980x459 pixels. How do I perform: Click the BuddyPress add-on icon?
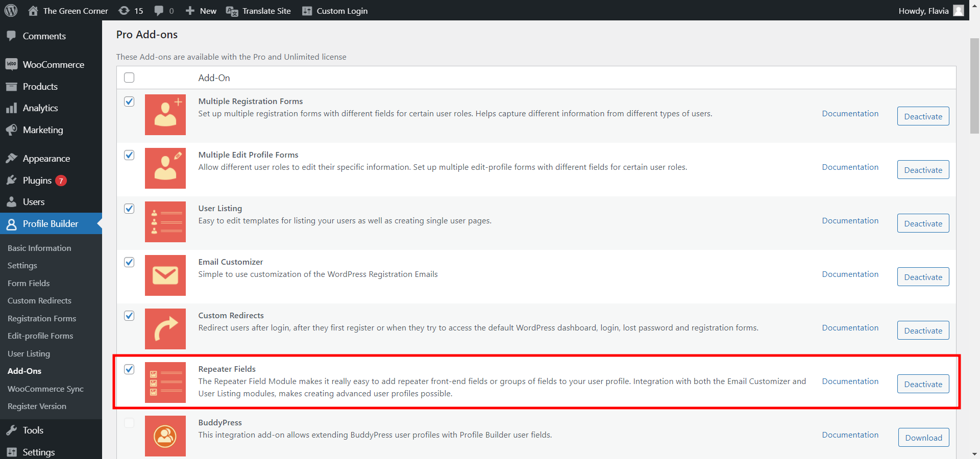pos(165,436)
